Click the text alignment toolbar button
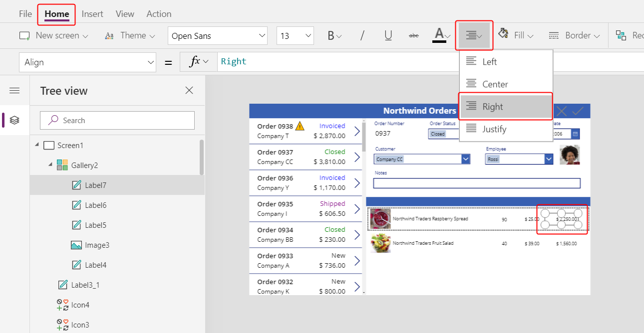This screenshot has width=644, height=333. pos(474,35)
